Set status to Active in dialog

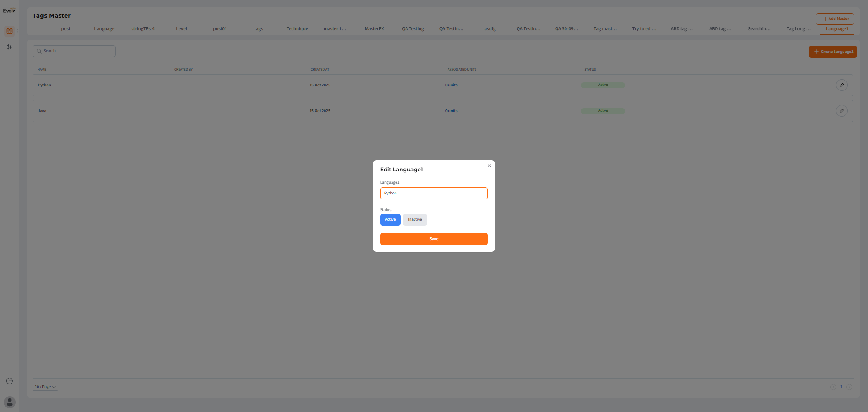pos(390,220)
